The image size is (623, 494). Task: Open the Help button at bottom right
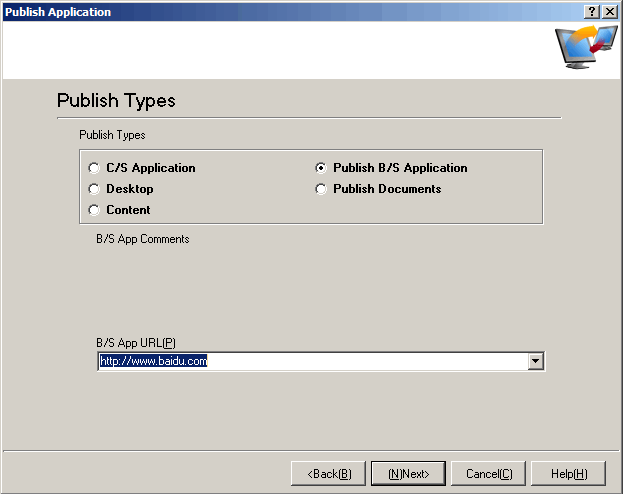point(568,473)
